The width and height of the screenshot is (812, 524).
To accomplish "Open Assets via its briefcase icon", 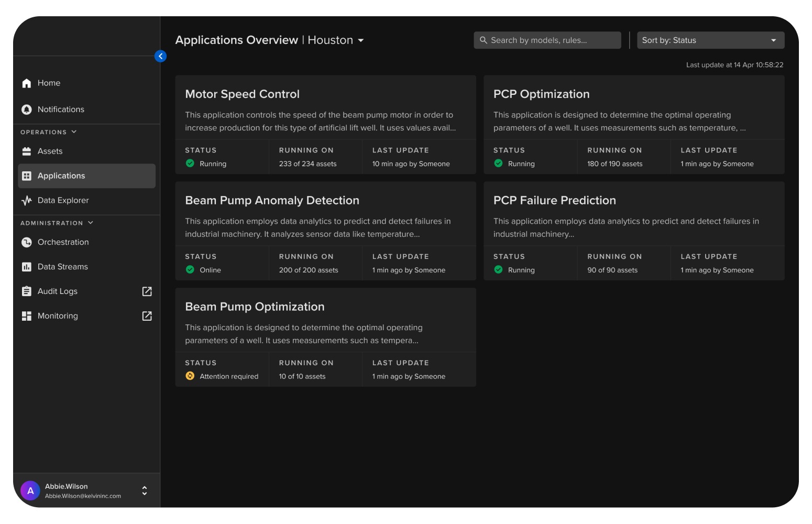I will point(27,151).
